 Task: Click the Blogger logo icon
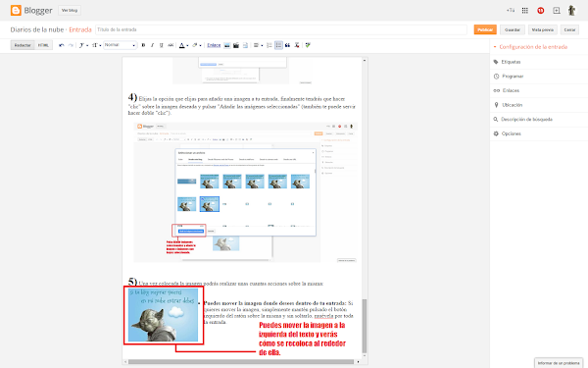coord(16,10)
